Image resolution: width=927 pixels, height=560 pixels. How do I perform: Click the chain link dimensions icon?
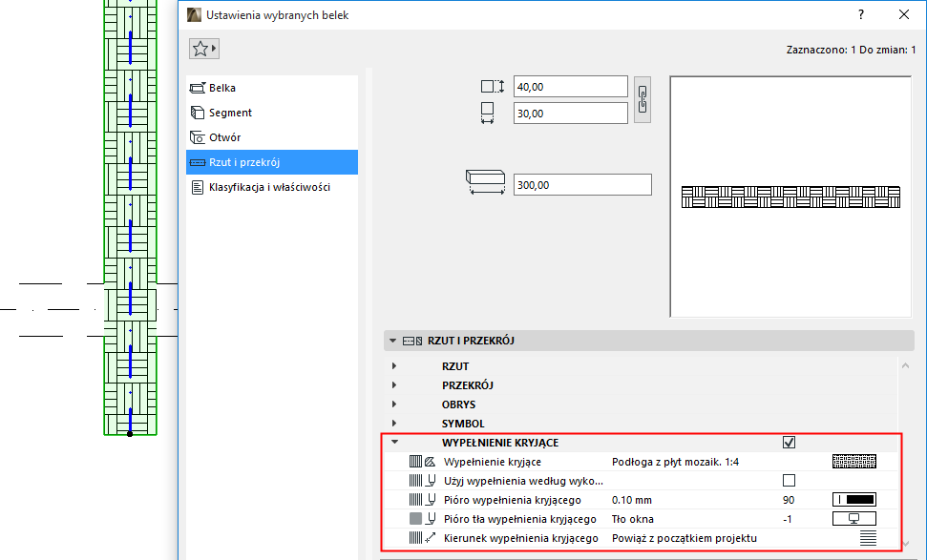pos(643,99)
